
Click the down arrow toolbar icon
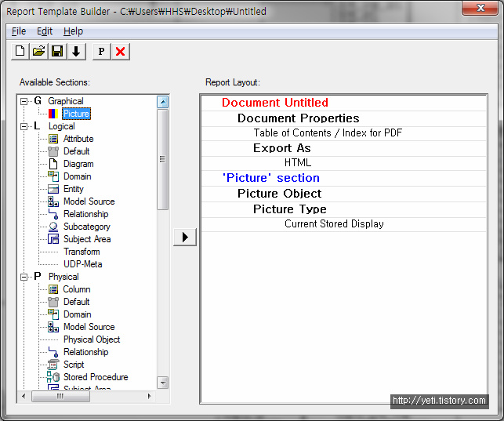coord(76,52)
